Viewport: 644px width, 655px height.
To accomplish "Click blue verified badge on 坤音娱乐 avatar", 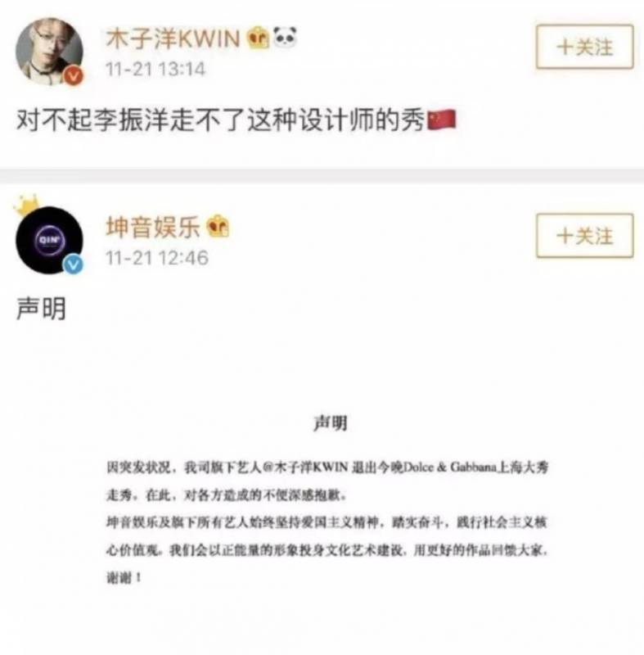I will [74, 264].
